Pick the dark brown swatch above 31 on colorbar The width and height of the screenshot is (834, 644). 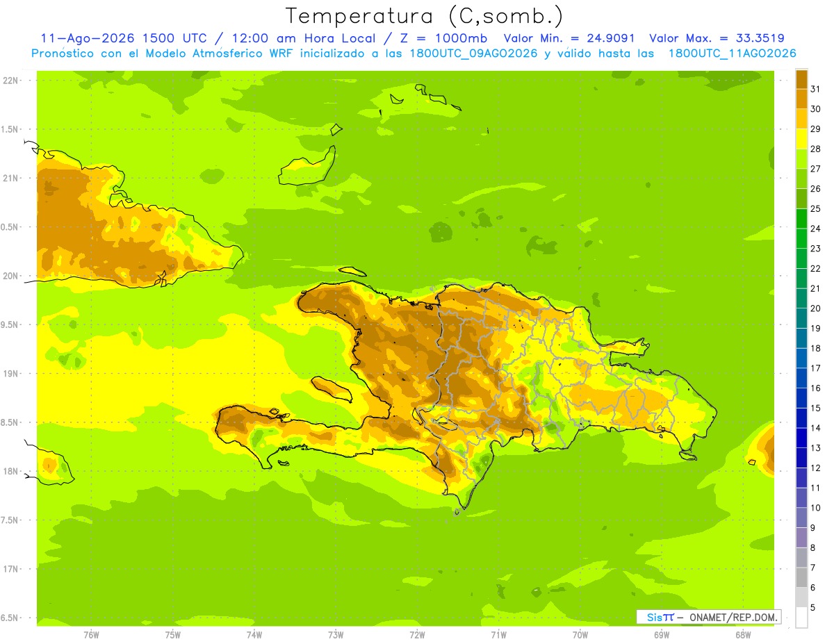pyautogui.click(x=802, y=79)
